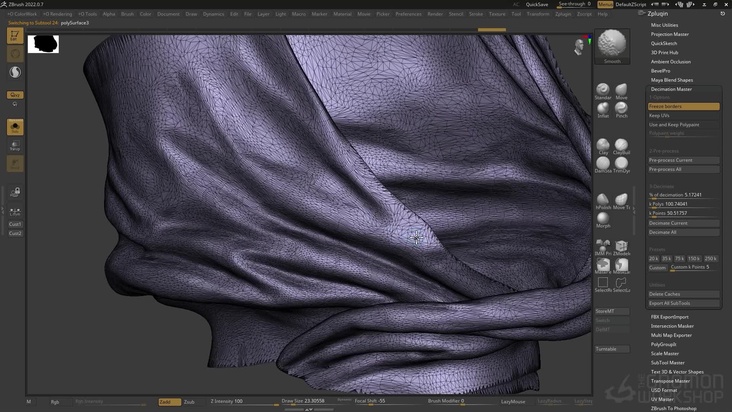
Task: Expand the Misc Utilities plugin section
Action: 664,25
